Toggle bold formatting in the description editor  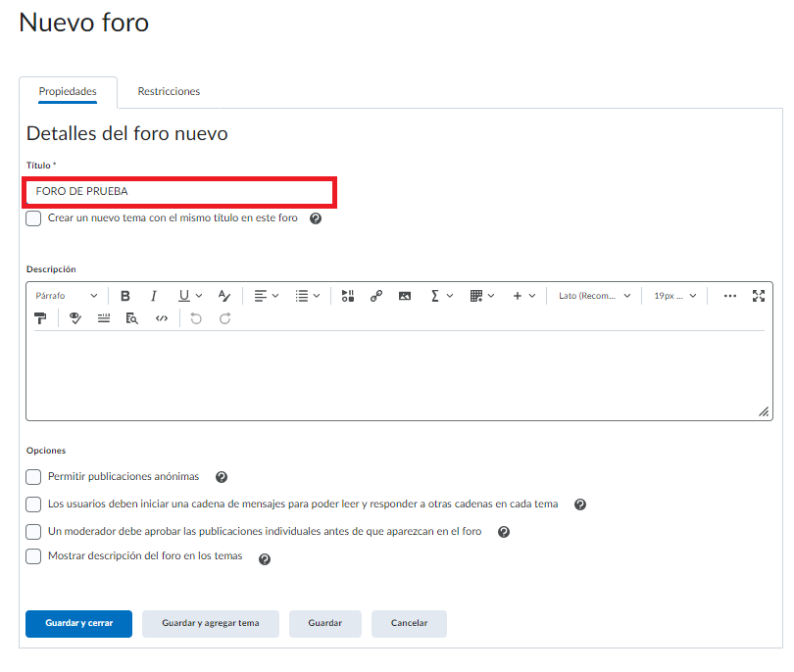(125, 296)
